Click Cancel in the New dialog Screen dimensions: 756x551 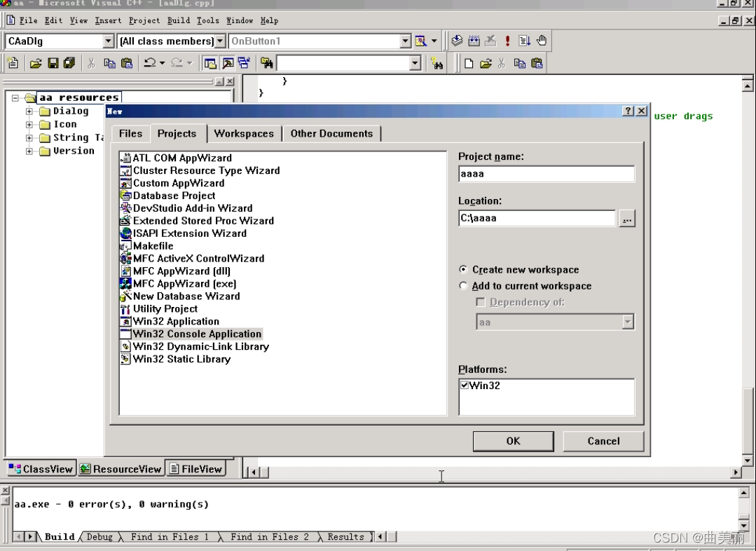[x=603, y=441]
